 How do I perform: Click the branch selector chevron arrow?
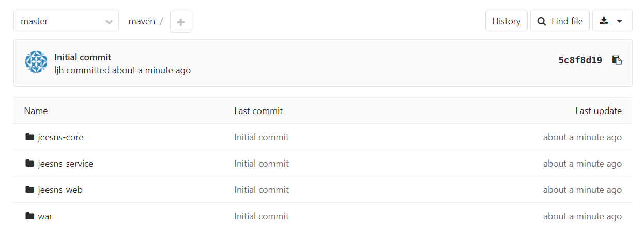(x=109, y=22)
